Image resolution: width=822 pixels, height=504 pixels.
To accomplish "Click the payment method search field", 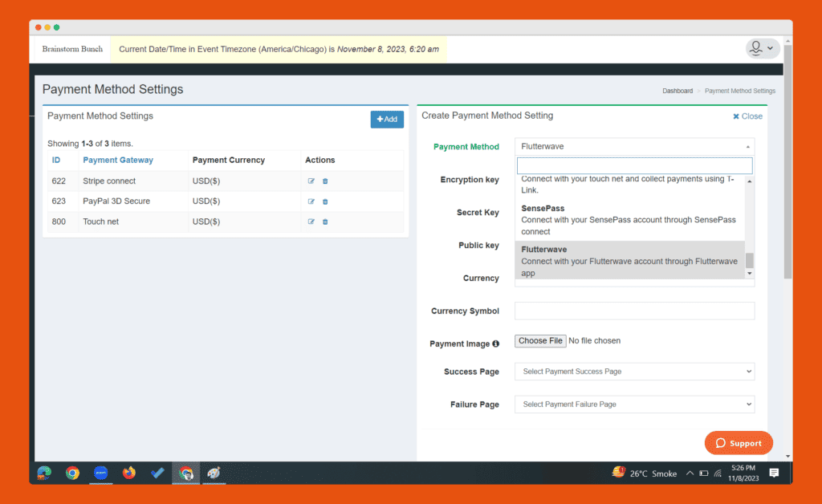I will point(634,165).
